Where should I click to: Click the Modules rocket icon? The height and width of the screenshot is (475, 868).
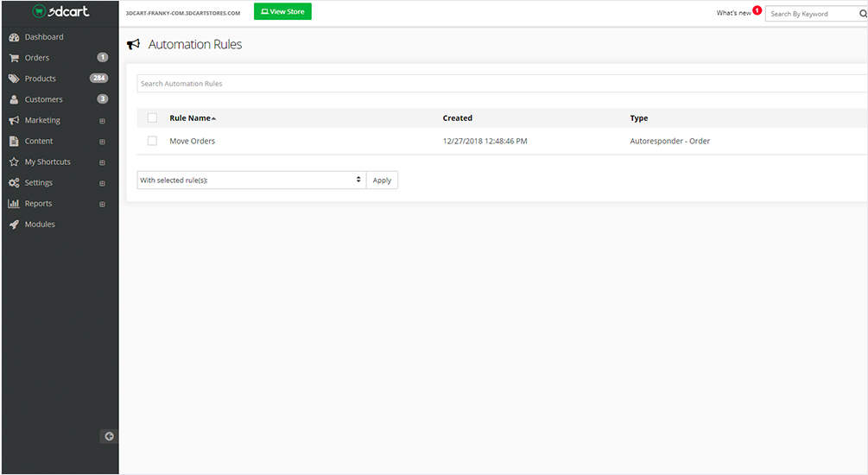[14, 225]
